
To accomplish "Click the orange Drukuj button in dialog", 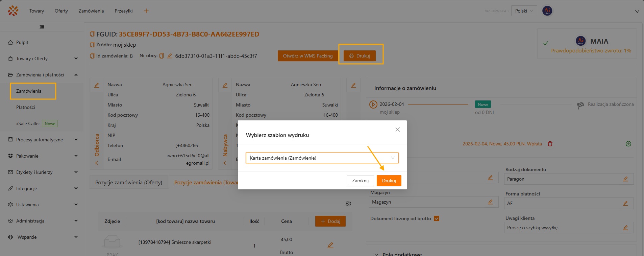I will 389,181.
